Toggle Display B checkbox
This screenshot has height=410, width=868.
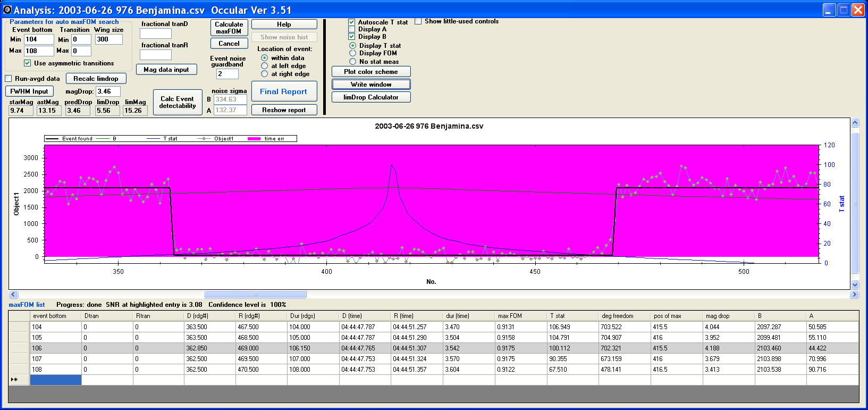coord(351,37)
